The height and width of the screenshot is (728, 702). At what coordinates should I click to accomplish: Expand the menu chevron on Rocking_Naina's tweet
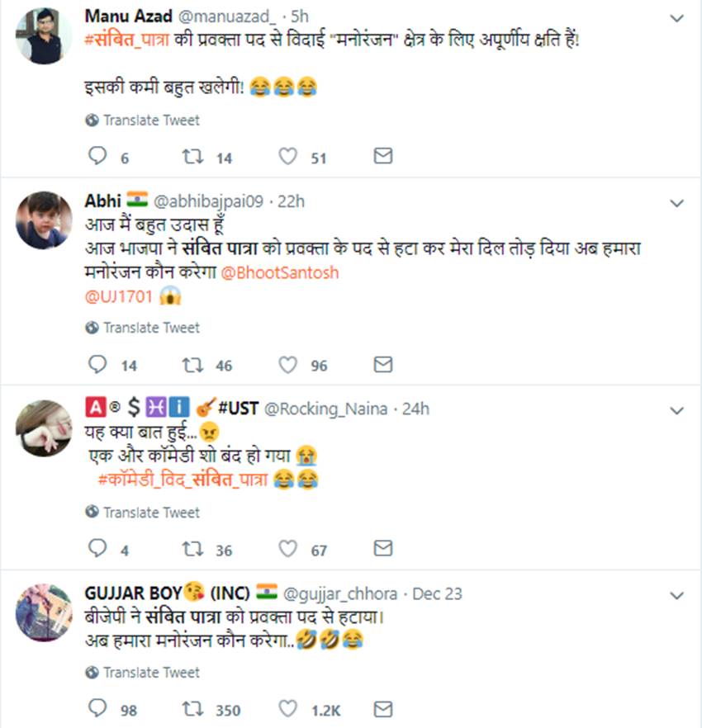676,410
